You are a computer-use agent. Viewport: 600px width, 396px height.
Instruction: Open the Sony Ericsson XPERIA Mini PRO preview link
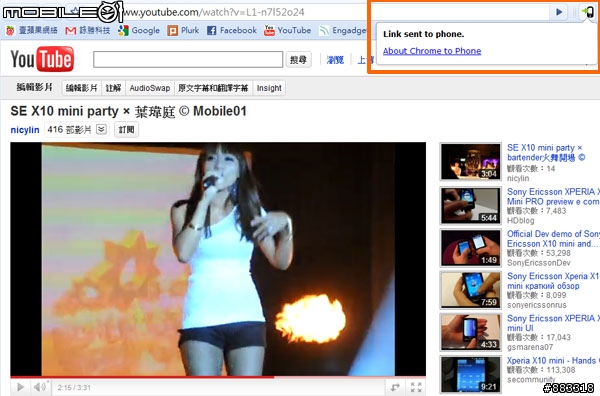click(553, 196)
